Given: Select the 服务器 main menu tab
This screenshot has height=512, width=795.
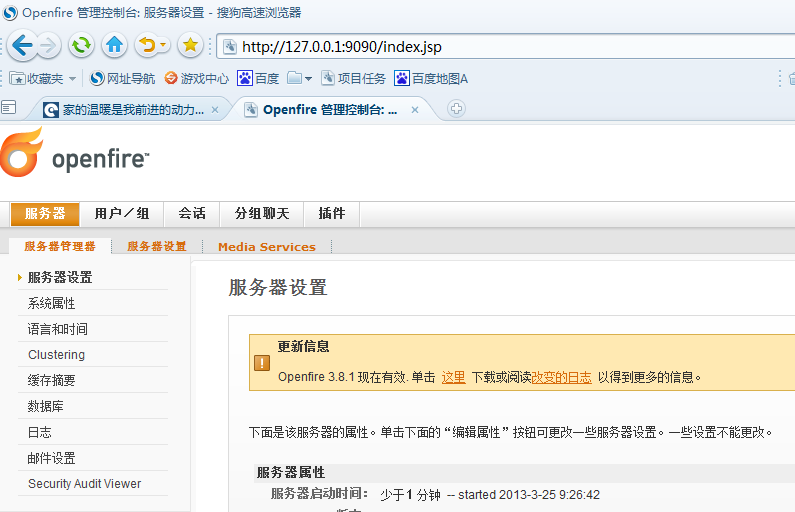Looking at the screenshot, I should click(45, 213).
